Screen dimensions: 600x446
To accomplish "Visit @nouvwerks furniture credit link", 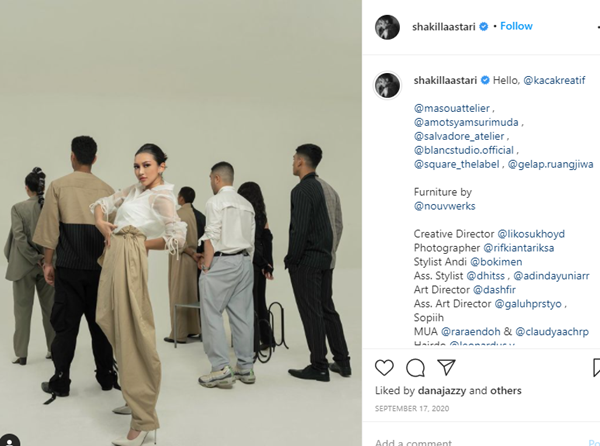I will tap(445, 206).
